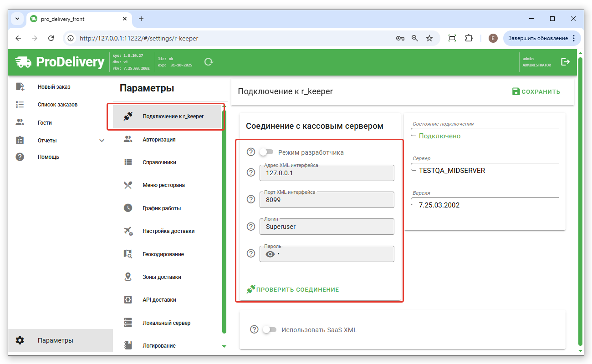Open the browser extensions puzzle icon
The height and width of the screenshot is (364, 592).
coord(469,38)
